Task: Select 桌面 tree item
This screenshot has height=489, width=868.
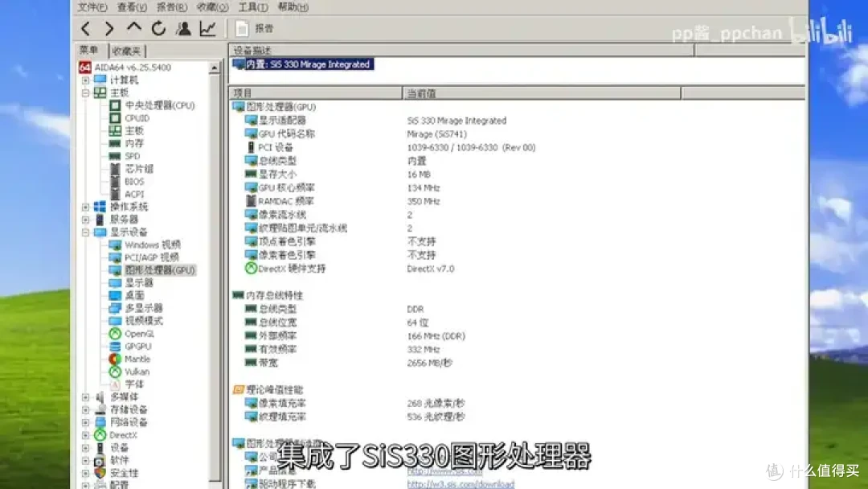Action: (134, 296)
